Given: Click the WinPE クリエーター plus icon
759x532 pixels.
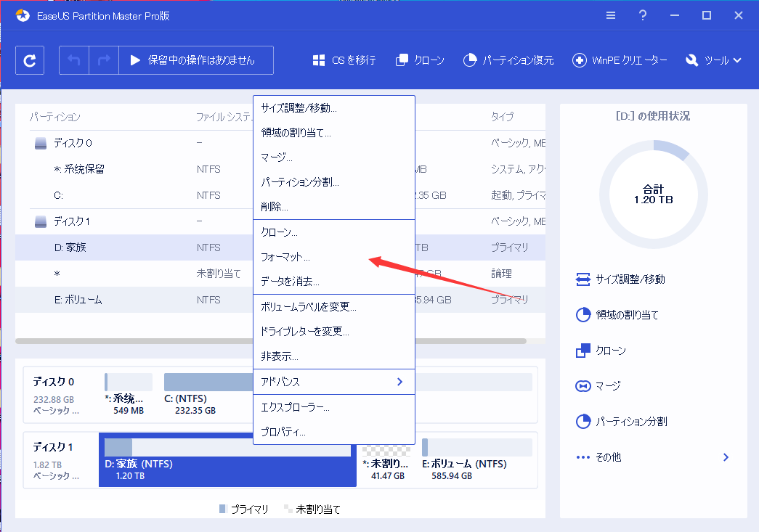Looking at the screenshot, I should pos(579,60).
